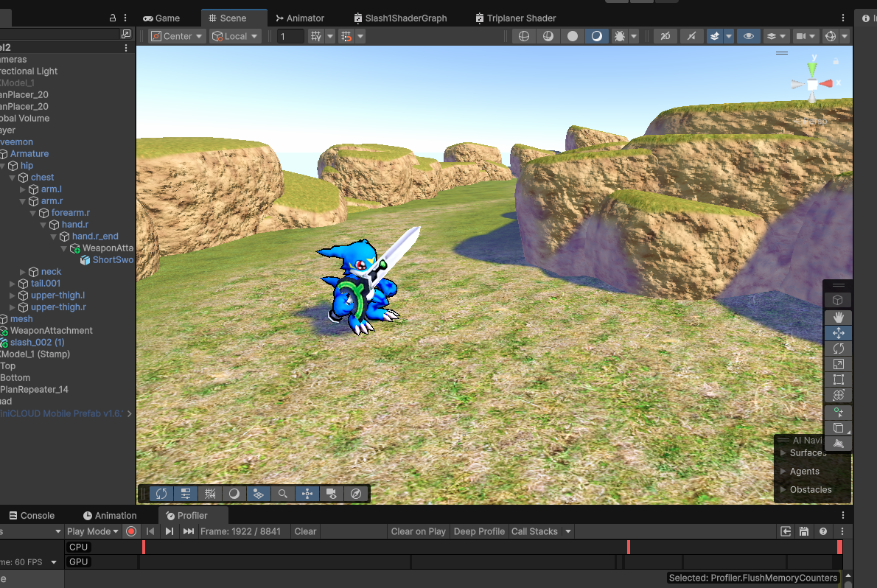Image resolution: width=877 pixels, height=588 pixels.
Task: Click the cameras overlay icon
Action: click(331, 494)
